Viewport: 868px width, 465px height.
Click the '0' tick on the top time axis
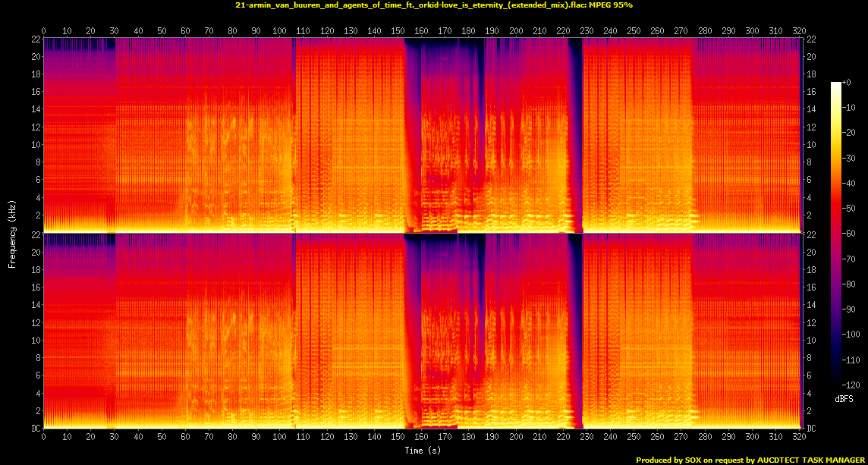44,30
